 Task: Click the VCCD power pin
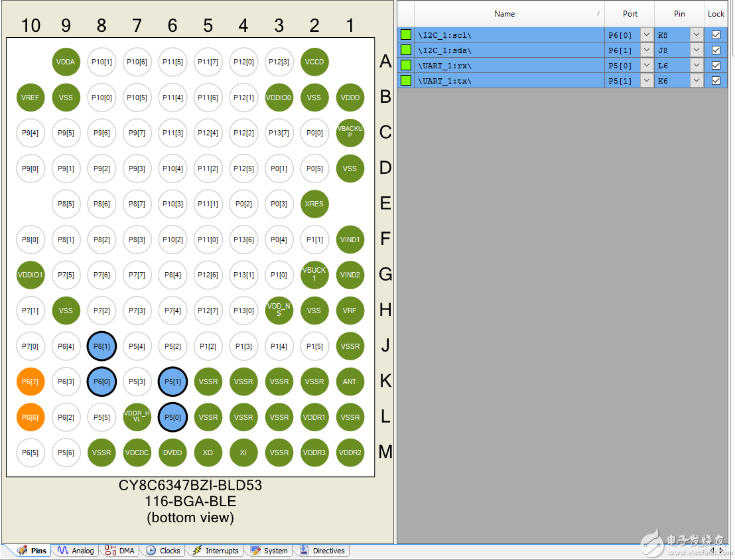(x=314, y=62)
